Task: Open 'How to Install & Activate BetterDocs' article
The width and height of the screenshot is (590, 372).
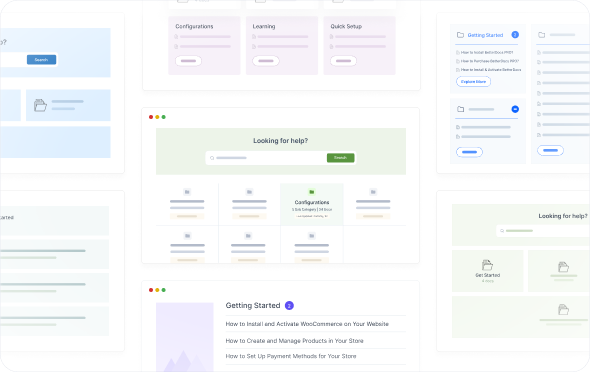Action: point(491,70)
